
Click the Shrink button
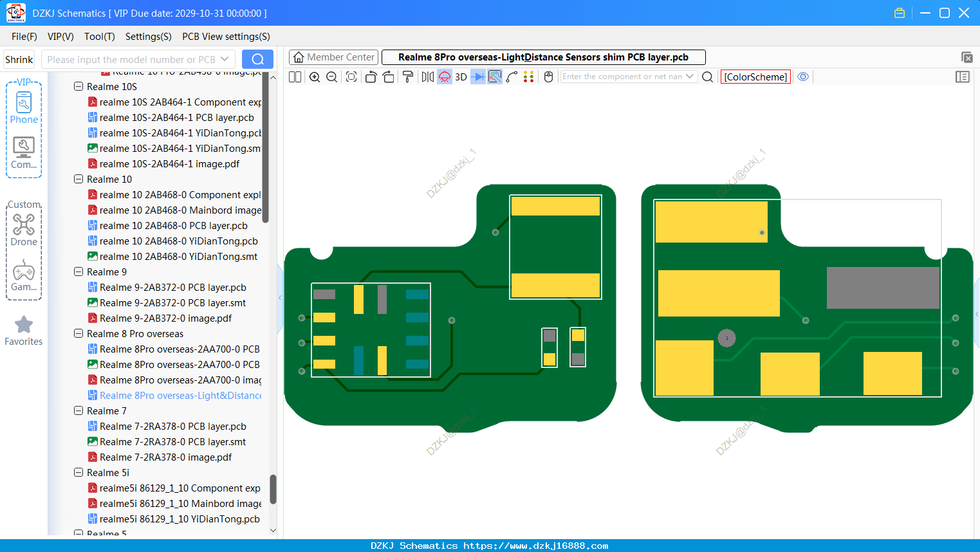(x=19, y=59)
